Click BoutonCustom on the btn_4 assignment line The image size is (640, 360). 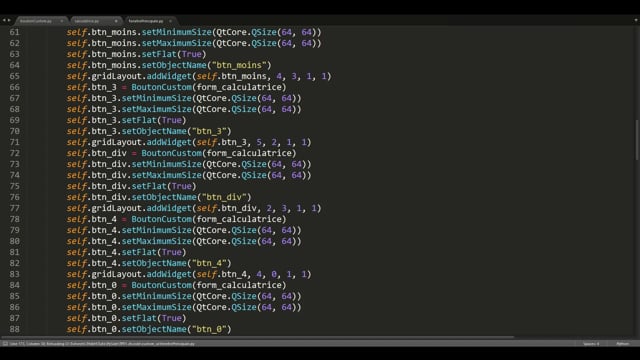161,219
